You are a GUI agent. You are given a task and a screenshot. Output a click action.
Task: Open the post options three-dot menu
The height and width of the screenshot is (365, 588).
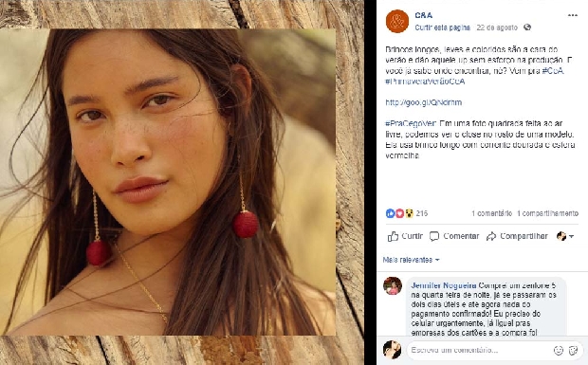pyautogui.click(x=572, y=15)
